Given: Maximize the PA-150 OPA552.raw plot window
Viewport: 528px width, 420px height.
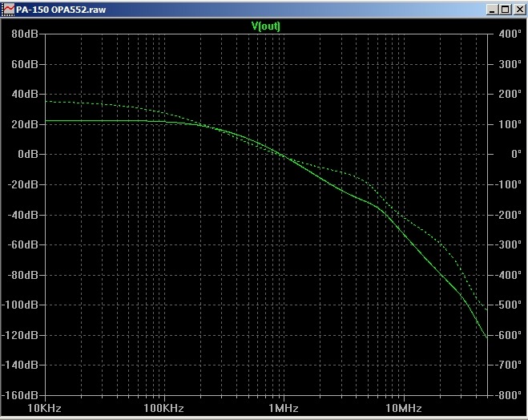Looking at the screenshot, I should (x=506, y=10).
